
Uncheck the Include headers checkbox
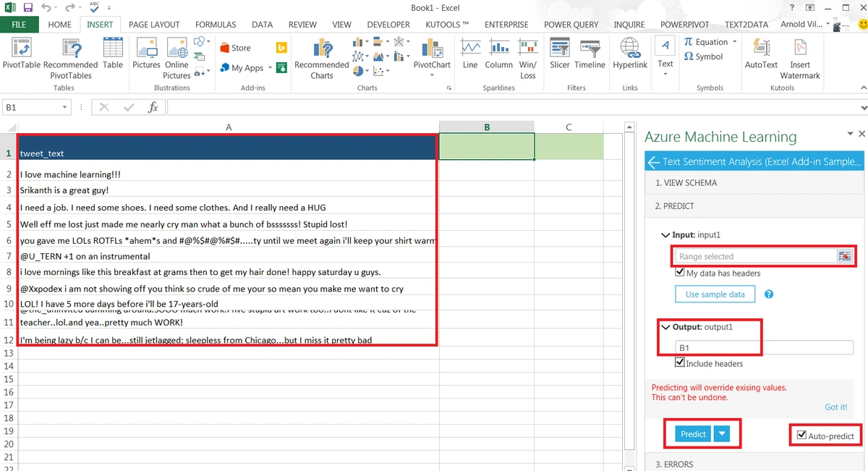tap(680, 363)
